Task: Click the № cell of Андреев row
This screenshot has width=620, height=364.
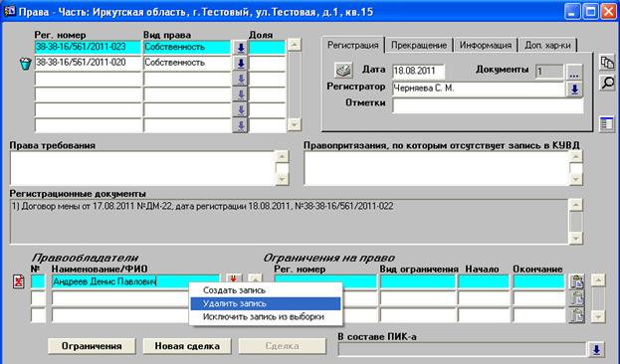Action: [x=38, y=281]
